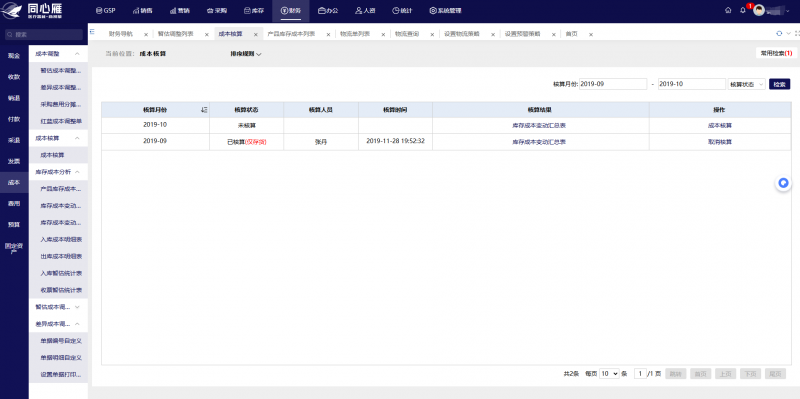Close the 财务导航 tab

click(x=146, y=35)
